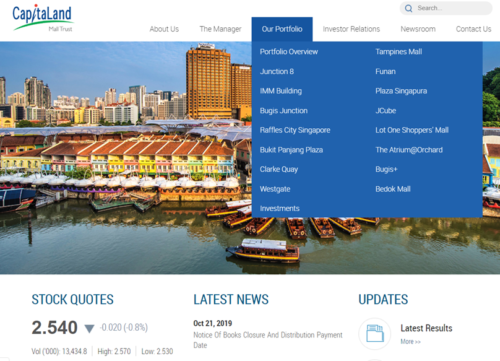Follow the More >> link under Latest Results
Viewport: 500px width, 361px height.
pyautogui.click(x=410, y=342)
